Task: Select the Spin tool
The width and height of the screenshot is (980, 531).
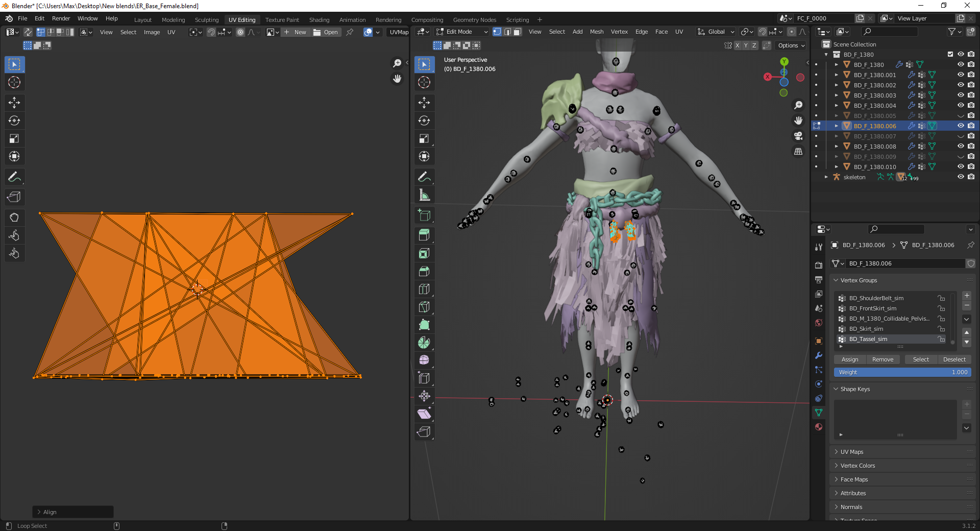Action: 424,343
